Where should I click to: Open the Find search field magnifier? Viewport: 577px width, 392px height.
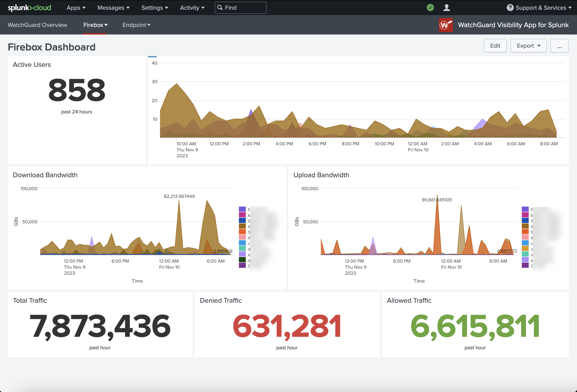tap(220, 8)
